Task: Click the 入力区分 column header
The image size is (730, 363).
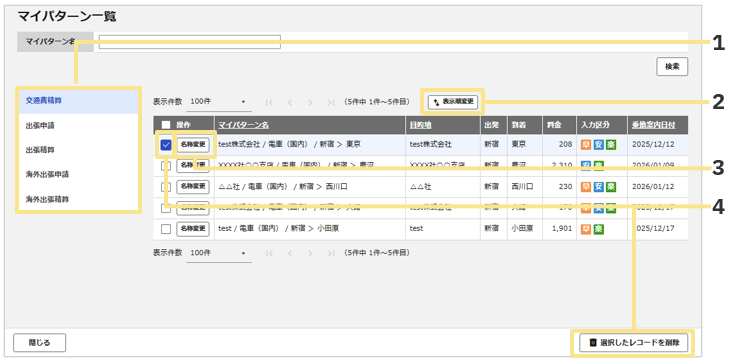Action: click(x=595, y=125)
